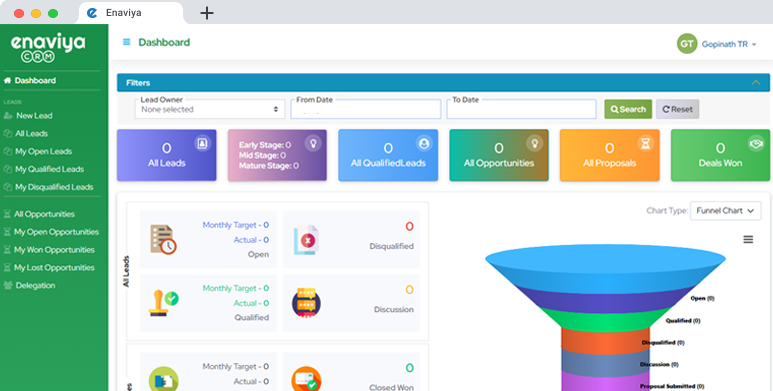Open the All Leads summary card
This screenshot has height=391, width=773.
[x=167, y=155]
